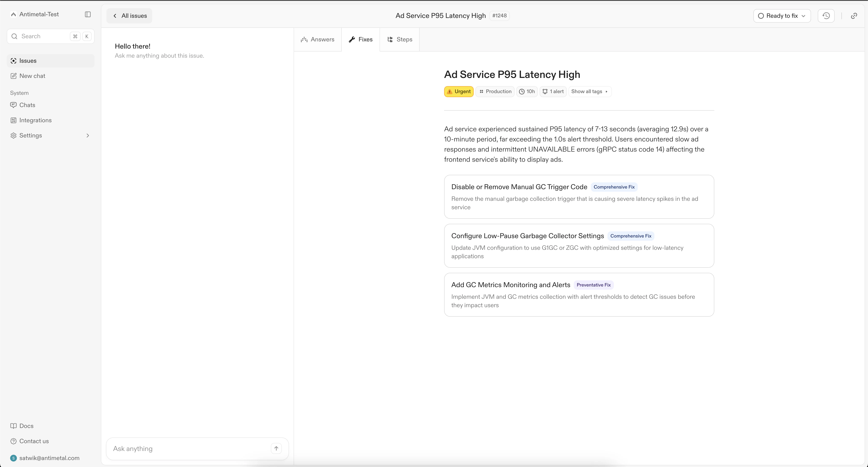The width and height of the screenshot is (868, 467).
Task: Open satwik@antimetal.com account menu
Action: pyautogui.click(x=49, y=458)
